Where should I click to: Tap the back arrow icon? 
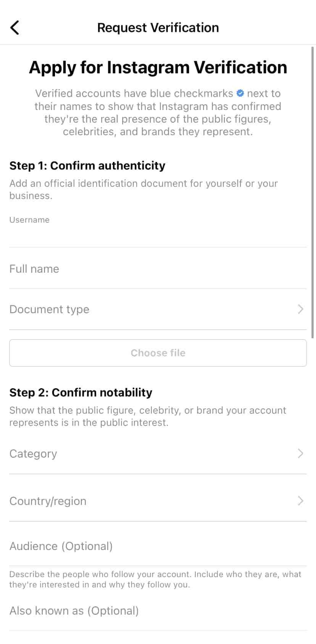pyautogui.click(x=15, y=28)
